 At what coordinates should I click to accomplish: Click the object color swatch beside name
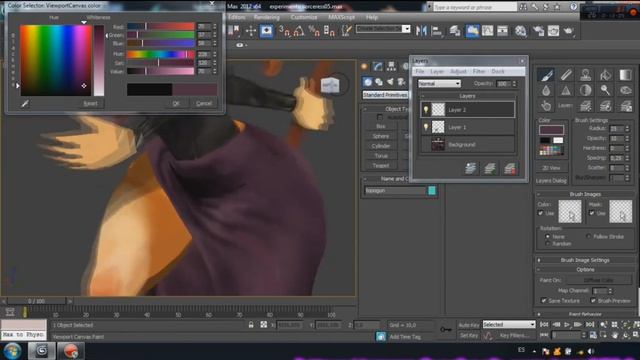pos(432,191)
